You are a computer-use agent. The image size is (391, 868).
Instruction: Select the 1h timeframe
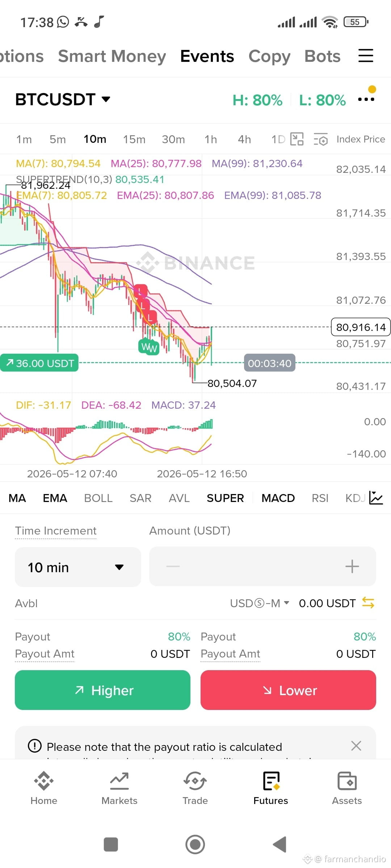[211, 139]
